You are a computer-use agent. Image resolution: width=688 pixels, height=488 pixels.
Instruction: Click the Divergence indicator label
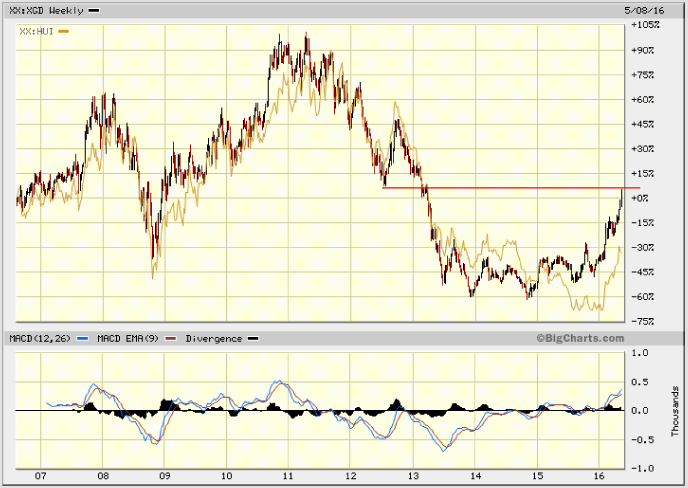(213, 338)
